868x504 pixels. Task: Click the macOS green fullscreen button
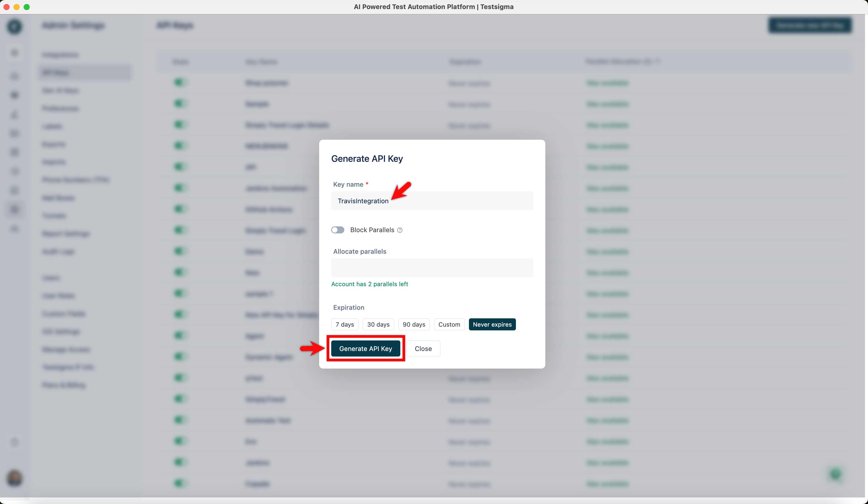[x=27, y=7]
